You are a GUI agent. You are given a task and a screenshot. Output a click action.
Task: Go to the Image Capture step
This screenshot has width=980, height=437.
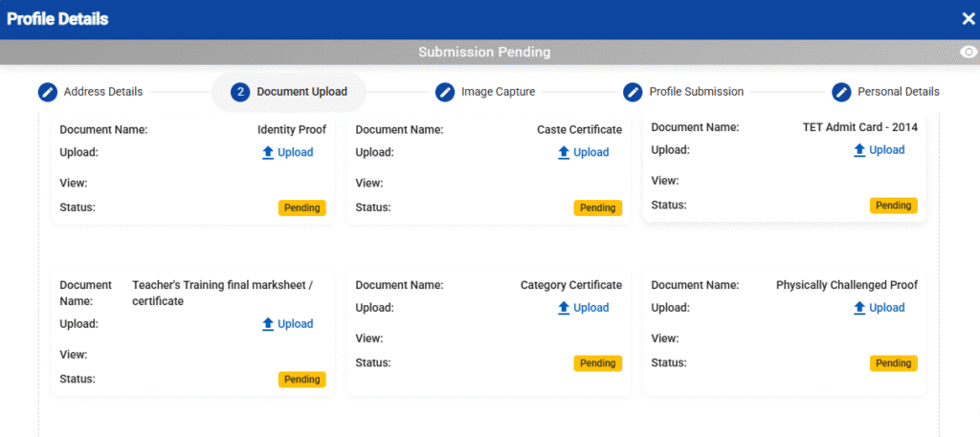[x=498, y=92]
